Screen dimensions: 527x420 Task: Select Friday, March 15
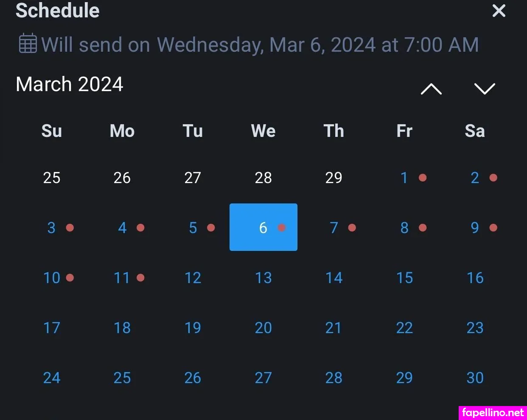404,278
